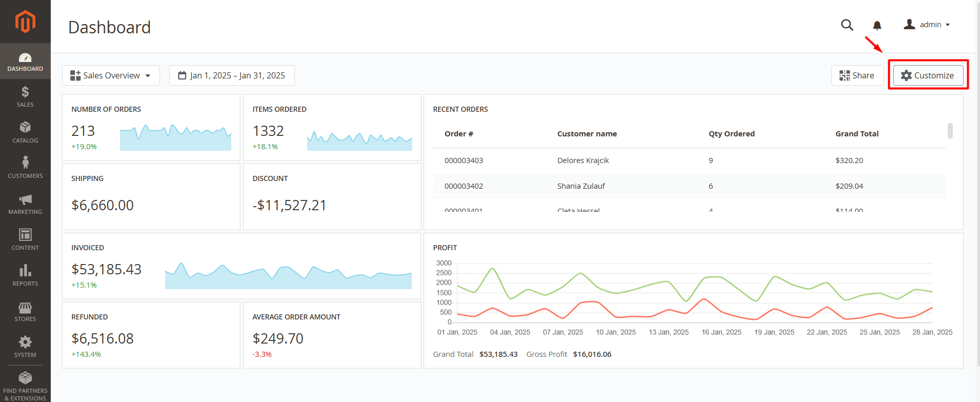
Task: Open the Jan 2025 date range picker
Action: 232,75
